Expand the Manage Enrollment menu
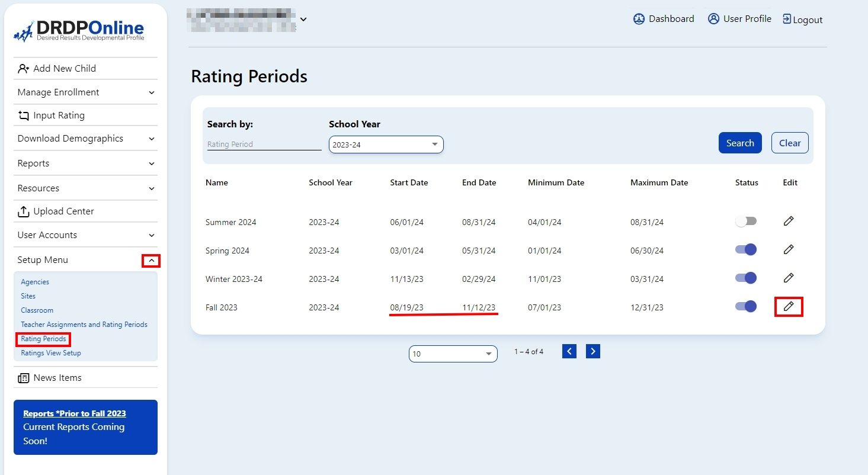868x475 pixels. click(85, 92)
